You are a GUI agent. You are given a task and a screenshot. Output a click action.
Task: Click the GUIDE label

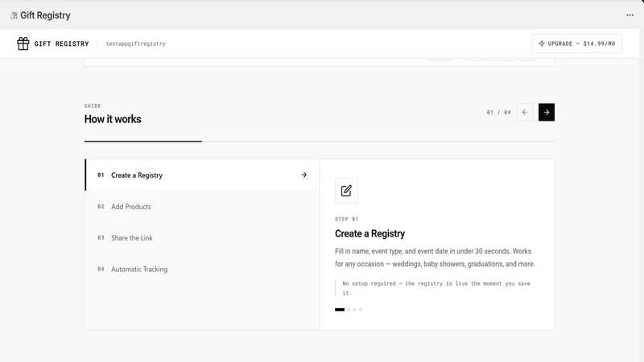coord(93,105)
